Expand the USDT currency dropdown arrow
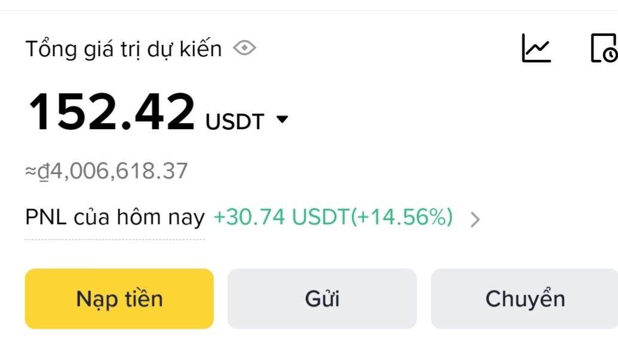618x364 pixels. 282,120
